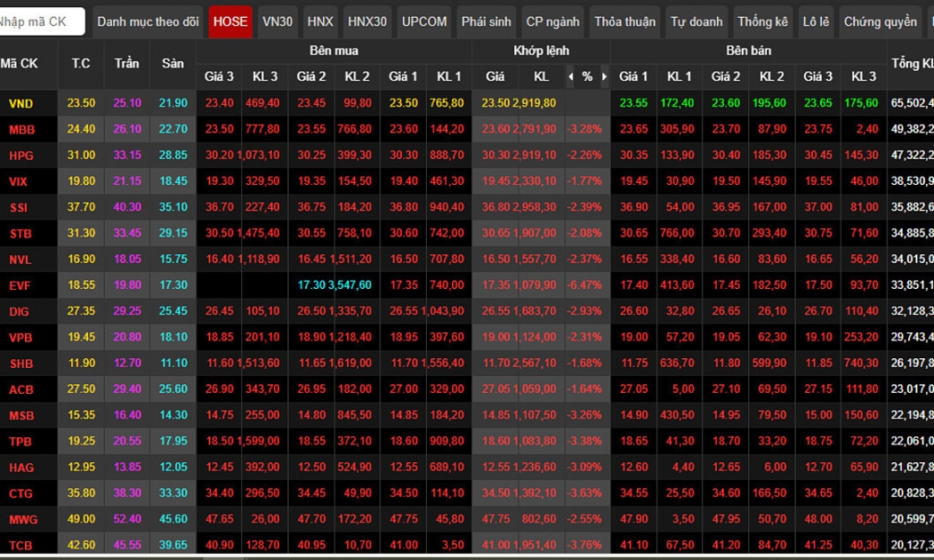Click the right arrow beside the % column
The width and height of the screenshot is (934, 560).
tap(604, 76)
